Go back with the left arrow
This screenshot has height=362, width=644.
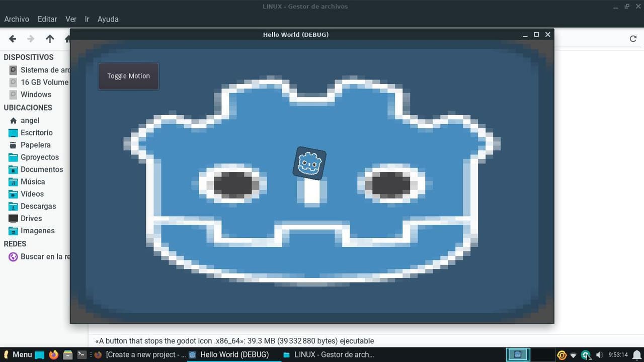point(13,39)
